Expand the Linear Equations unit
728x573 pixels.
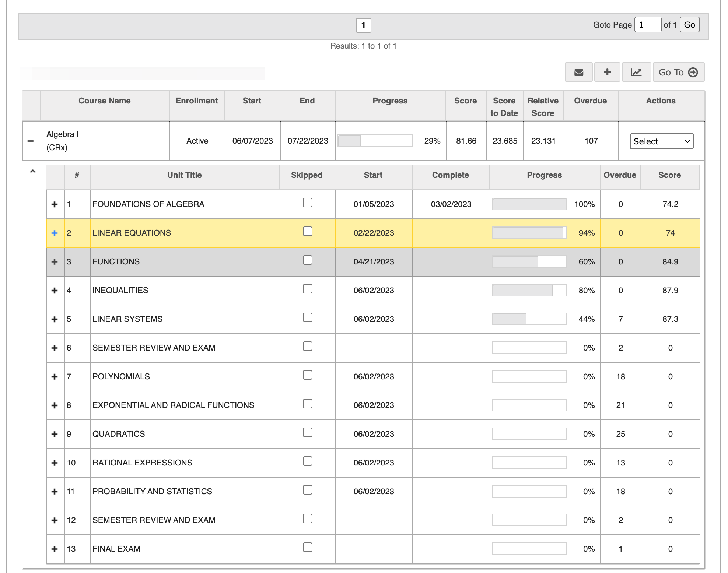click(x=55, y=233)
